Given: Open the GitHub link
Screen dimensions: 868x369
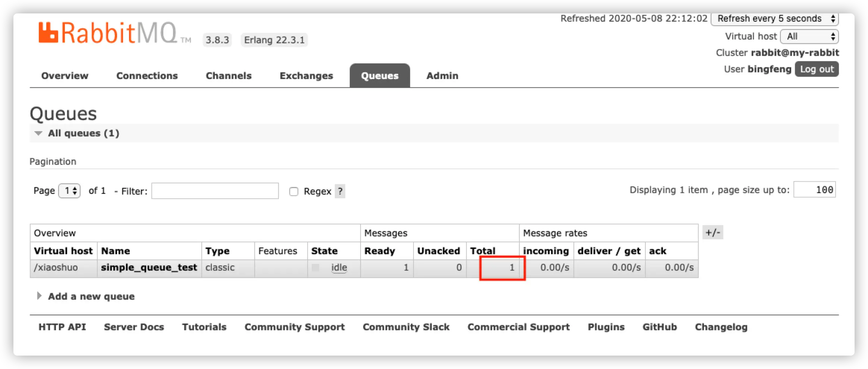Looking at the screenshot, I should click(x=660, y=327).
